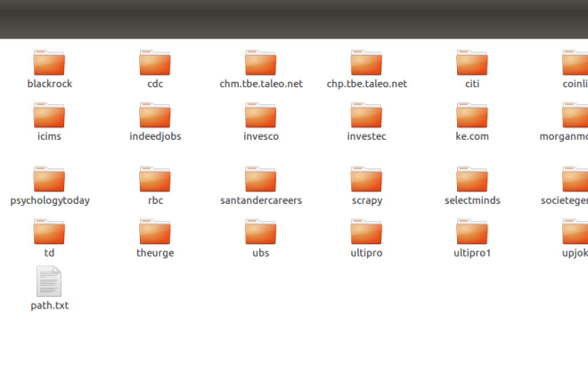
Task: Click the 'invesco' name label
Action: [261, 136]
